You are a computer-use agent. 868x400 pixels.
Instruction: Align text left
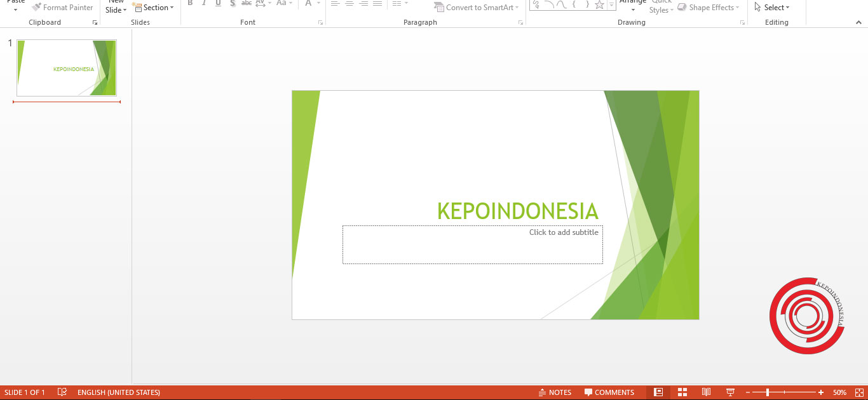coord(335,3)
